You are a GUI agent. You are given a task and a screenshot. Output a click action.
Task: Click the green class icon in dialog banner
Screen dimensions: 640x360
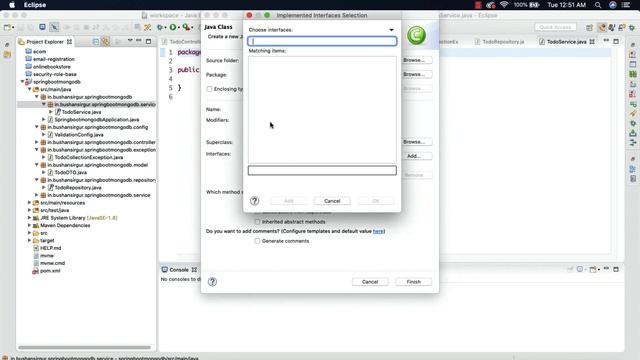pos(416,35)
